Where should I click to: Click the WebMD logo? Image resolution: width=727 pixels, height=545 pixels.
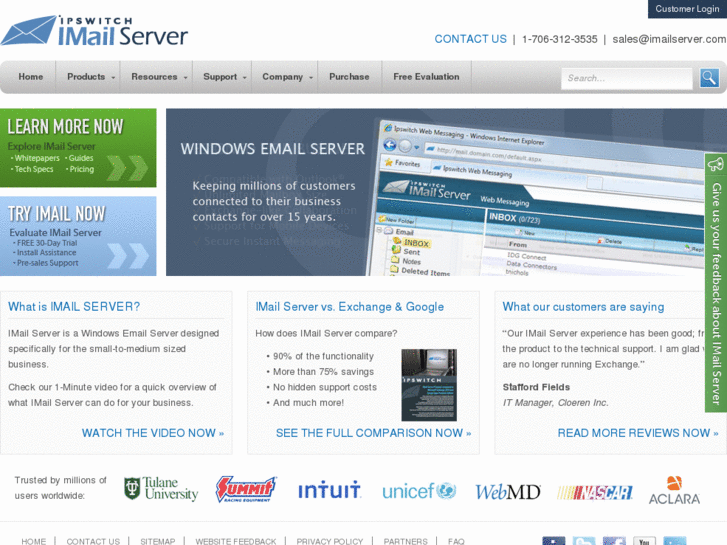click(x=508, y=492)
